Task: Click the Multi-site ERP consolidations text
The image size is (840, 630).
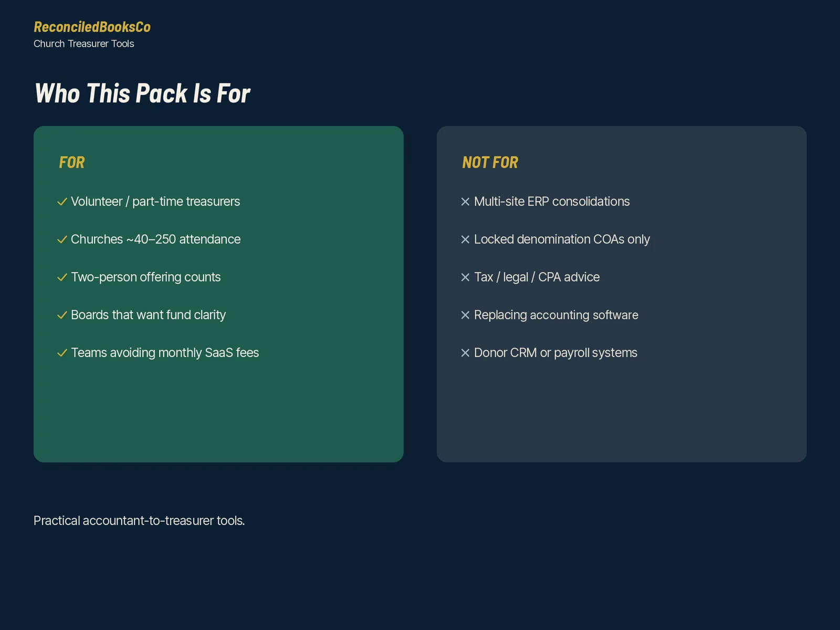Action: click(x=552, y=202)
